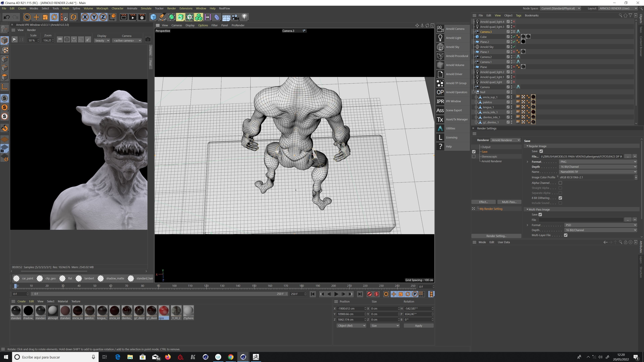Open Chrome from the Windows taskbar

230,357
